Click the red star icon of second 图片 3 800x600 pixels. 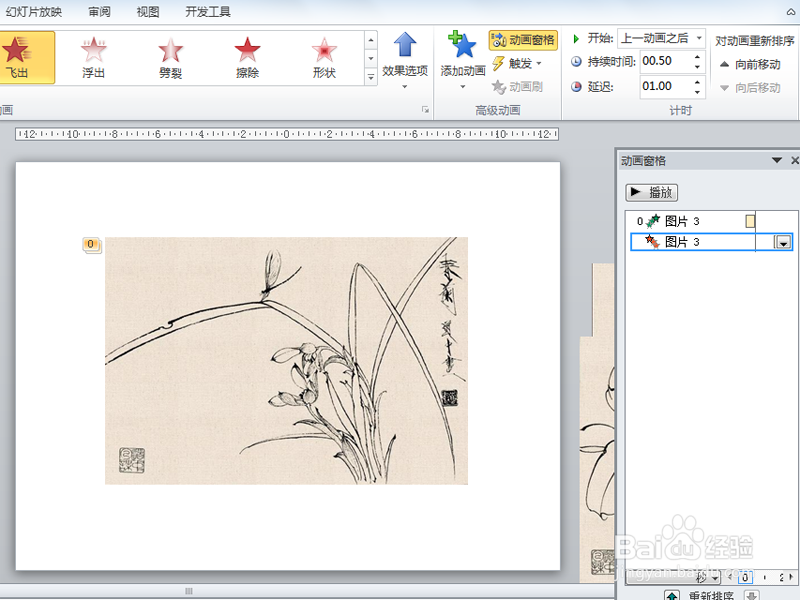[652, 241]
